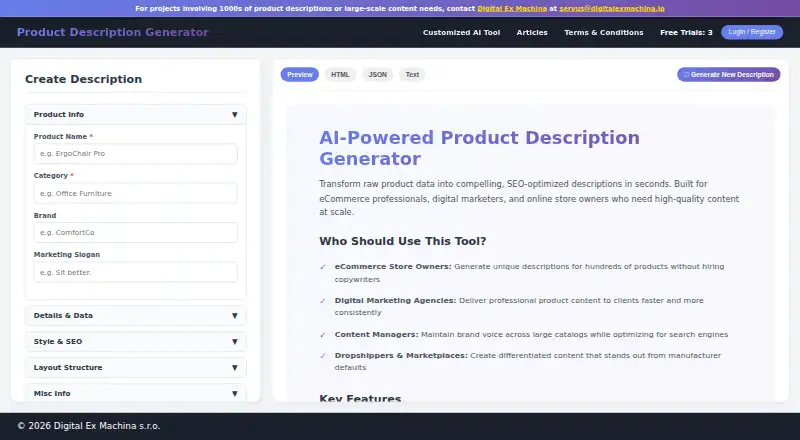This screenshot has height=440, width=800.
Task: Focus the Category input field
Action: coord(136,193)
